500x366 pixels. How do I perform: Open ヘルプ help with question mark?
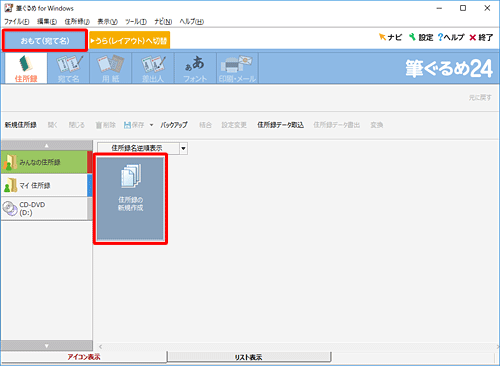point(451,37)
